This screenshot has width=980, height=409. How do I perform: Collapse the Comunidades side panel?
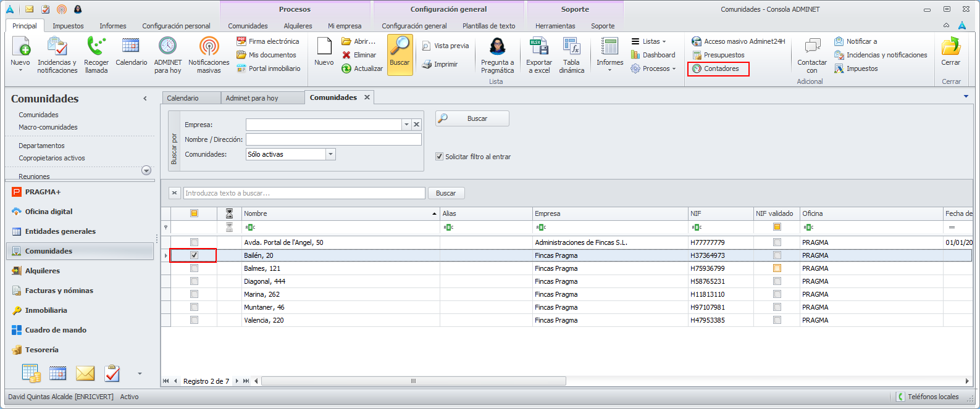145,99
